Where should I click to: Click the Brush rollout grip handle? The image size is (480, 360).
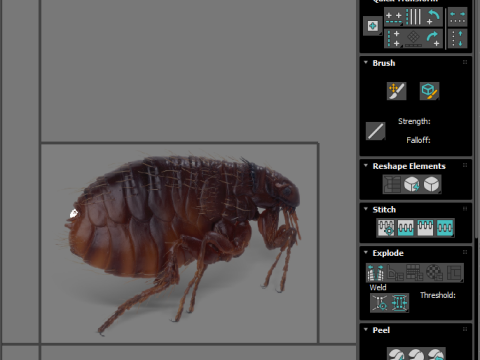(465, 62)
